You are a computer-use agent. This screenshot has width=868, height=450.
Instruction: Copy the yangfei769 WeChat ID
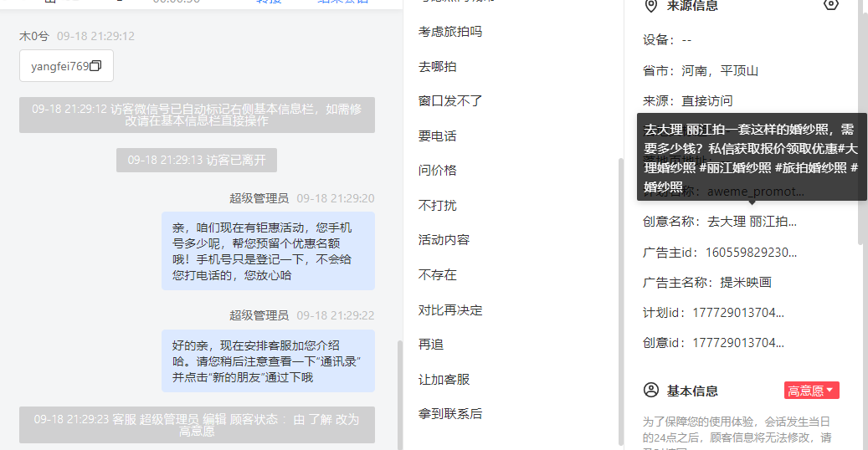click(x=95, y=66)
